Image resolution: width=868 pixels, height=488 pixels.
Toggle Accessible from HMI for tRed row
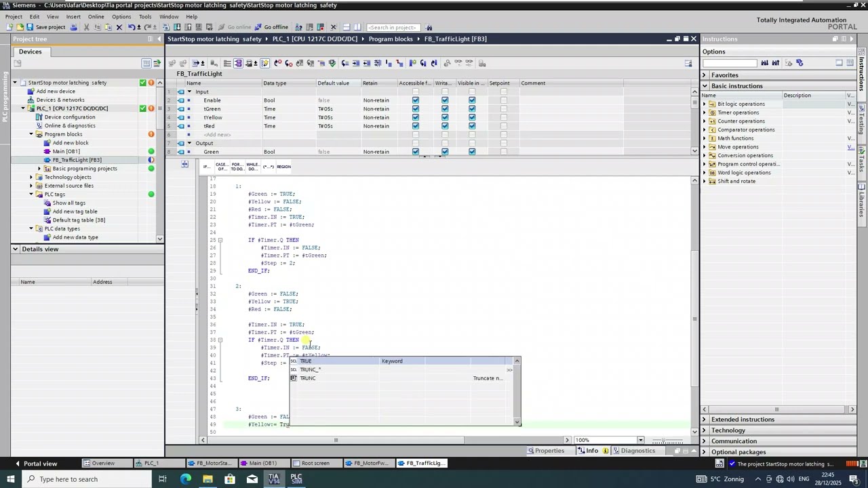coord(416,126)
